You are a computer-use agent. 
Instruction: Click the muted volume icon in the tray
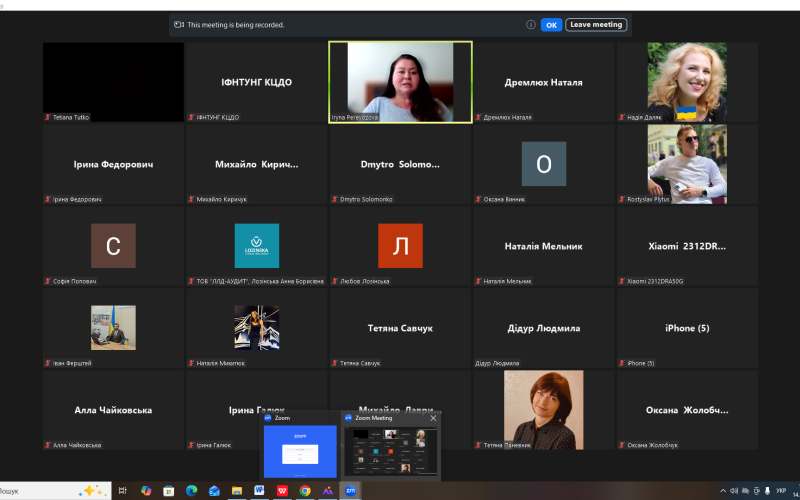point(734,491)
